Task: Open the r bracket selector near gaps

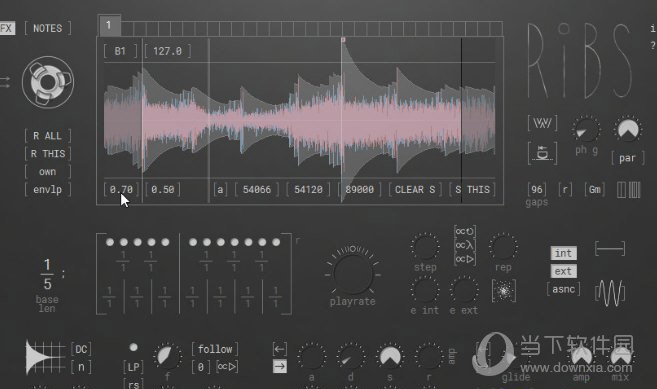Action: (x=565, y=189)
